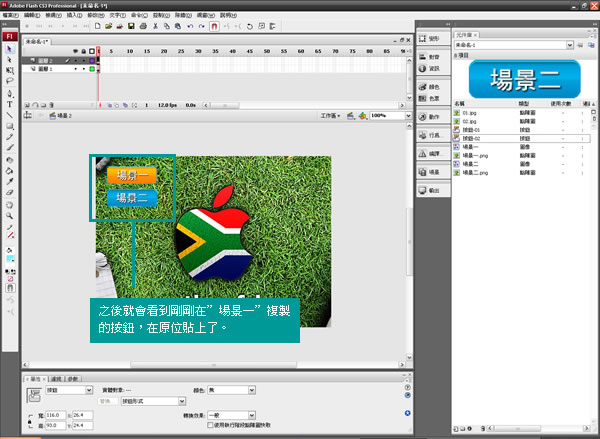
Task: Open the color effect dropdown in Properties
Action: [x=232, y=390]
